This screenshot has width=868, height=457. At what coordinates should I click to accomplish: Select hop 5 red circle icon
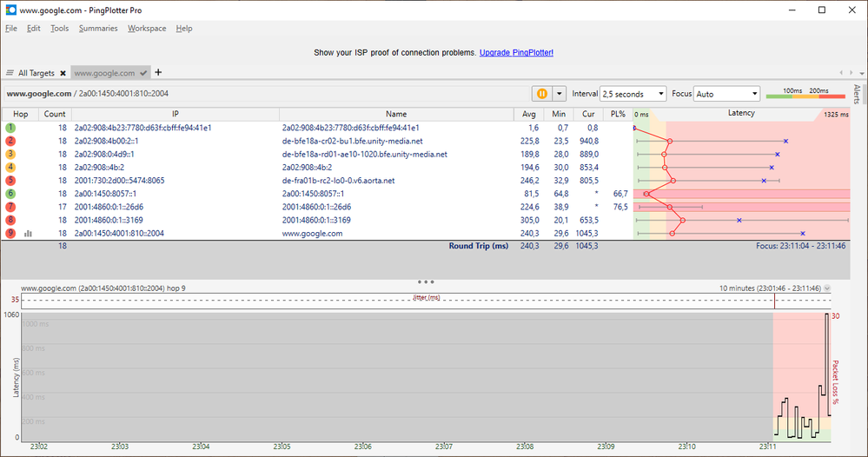tap(10, 181)
